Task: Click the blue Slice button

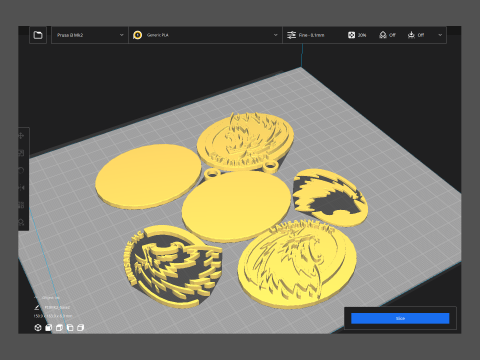Action: tap(400, 318)
